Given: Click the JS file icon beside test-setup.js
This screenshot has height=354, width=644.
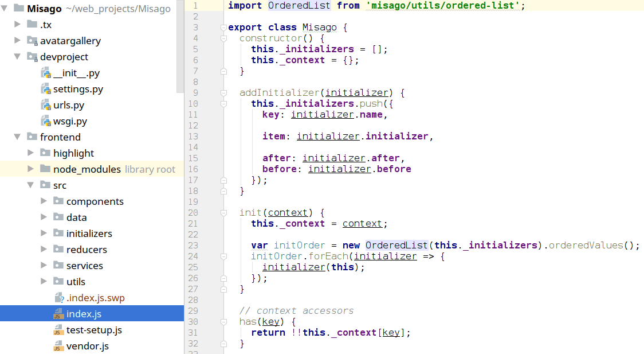Looking at the screenshot, I should (x=58, y=330).
